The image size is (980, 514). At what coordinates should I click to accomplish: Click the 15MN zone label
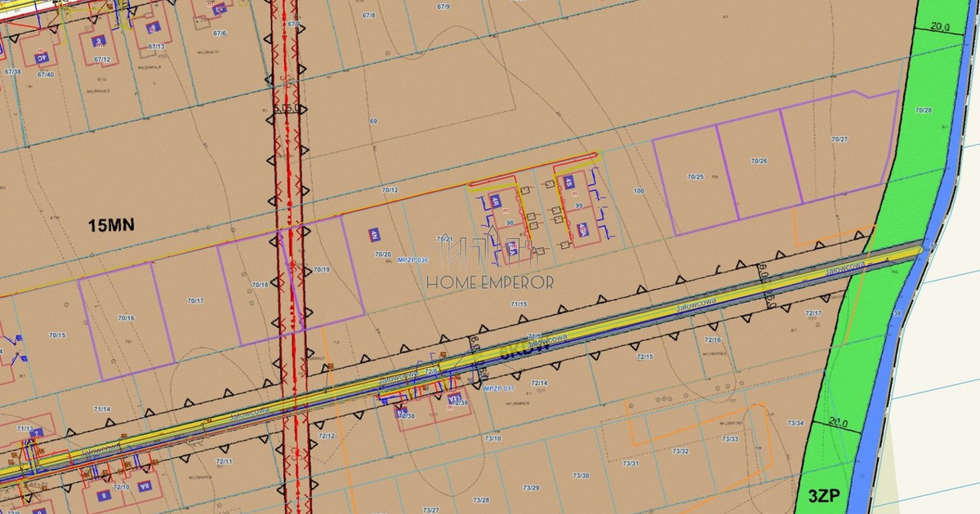click(x=111, y=226)
